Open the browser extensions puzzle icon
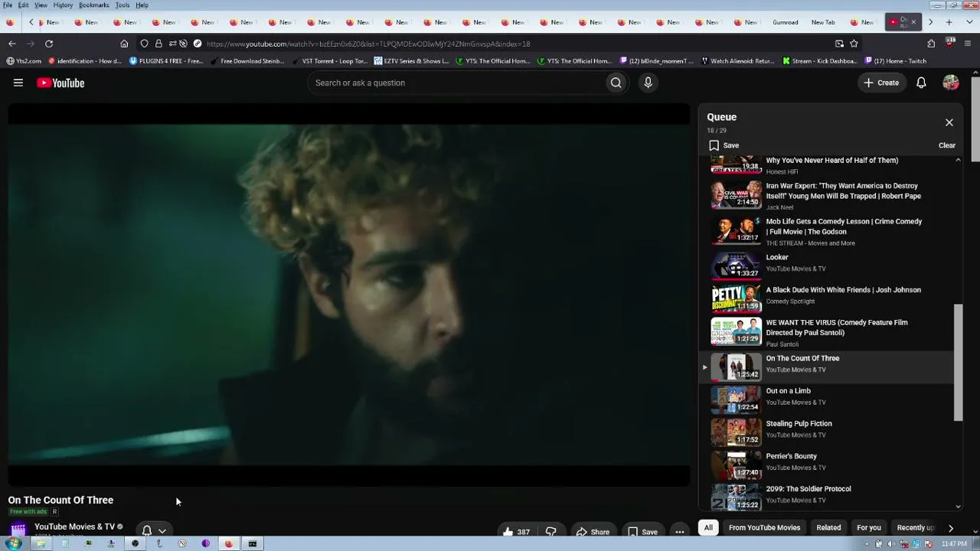 pos(931,44)
